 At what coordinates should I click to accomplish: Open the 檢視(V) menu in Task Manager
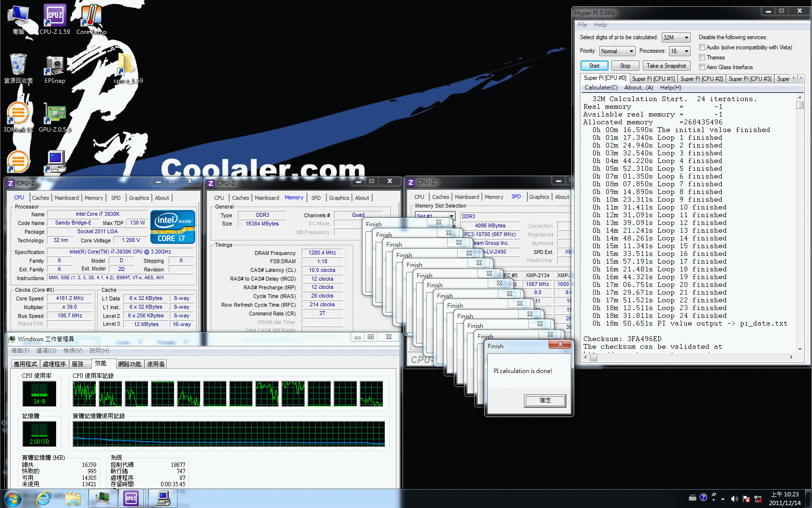point(72,350)
